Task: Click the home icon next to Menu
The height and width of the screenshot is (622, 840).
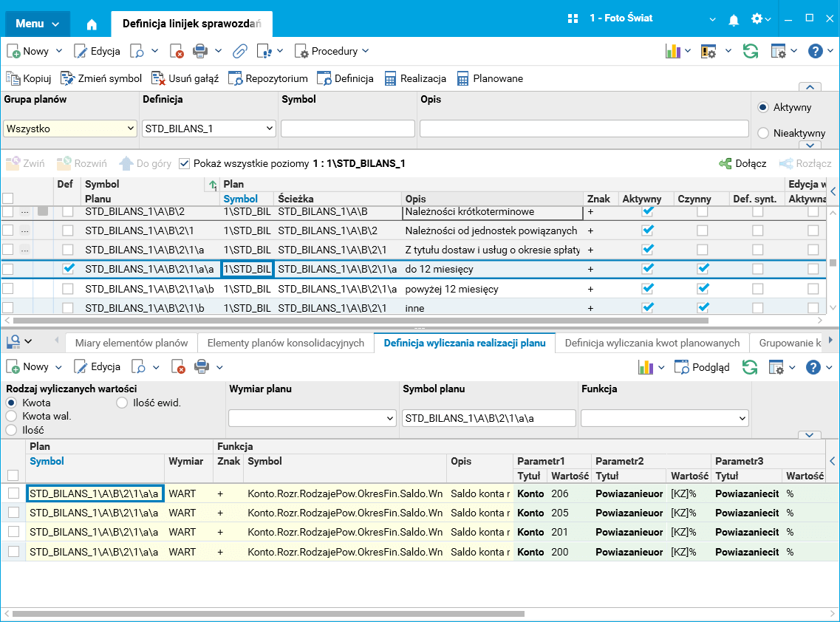Action: click(92, 24)
